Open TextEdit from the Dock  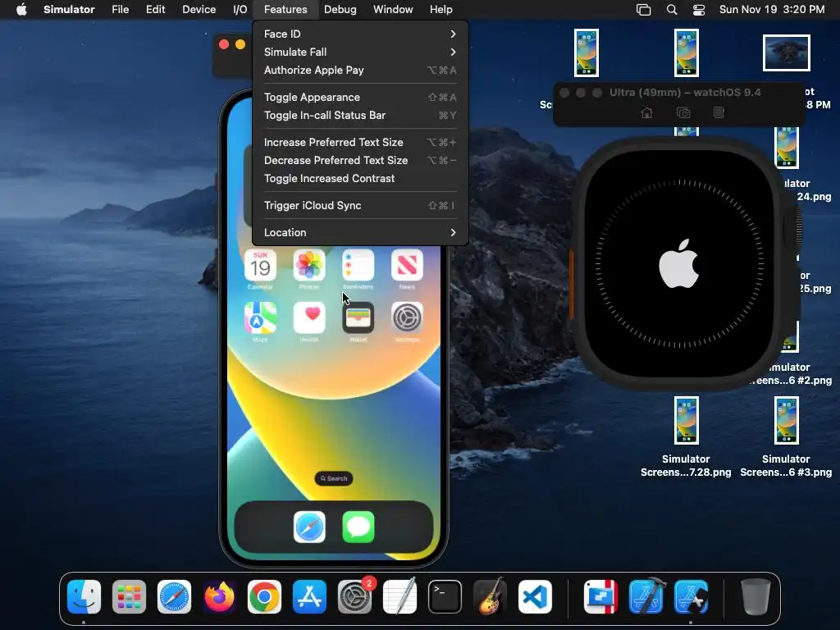point(399,596)
